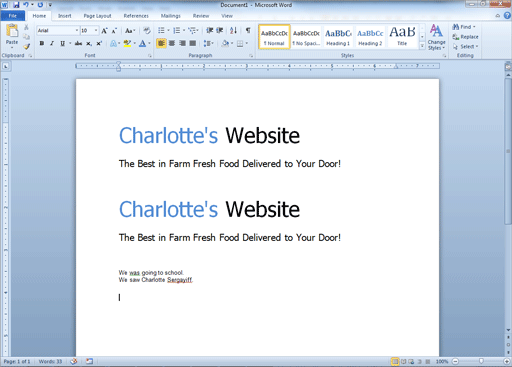
Task: Expand the Styles gallery More arrow
Action: 422,46
